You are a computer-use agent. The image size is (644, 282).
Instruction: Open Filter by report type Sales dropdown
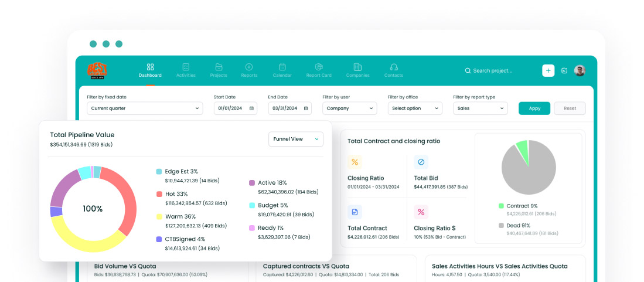pyautogui.click(x=480, y=108)
